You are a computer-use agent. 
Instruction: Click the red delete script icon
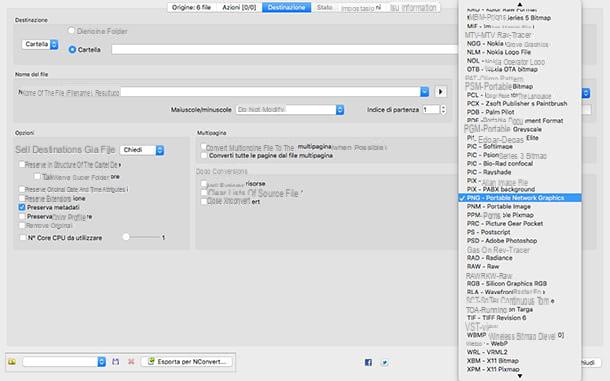pos(131,362)
